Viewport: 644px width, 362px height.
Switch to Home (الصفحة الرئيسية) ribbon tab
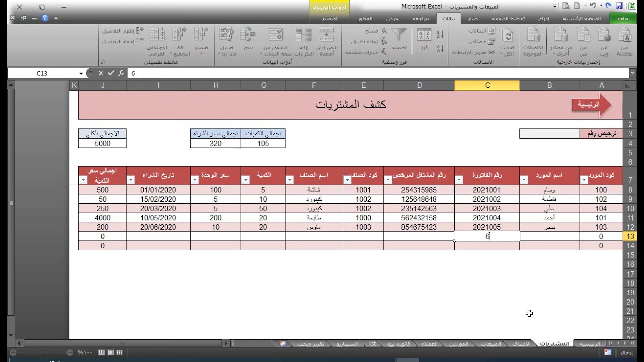click(x=582, y=18)
